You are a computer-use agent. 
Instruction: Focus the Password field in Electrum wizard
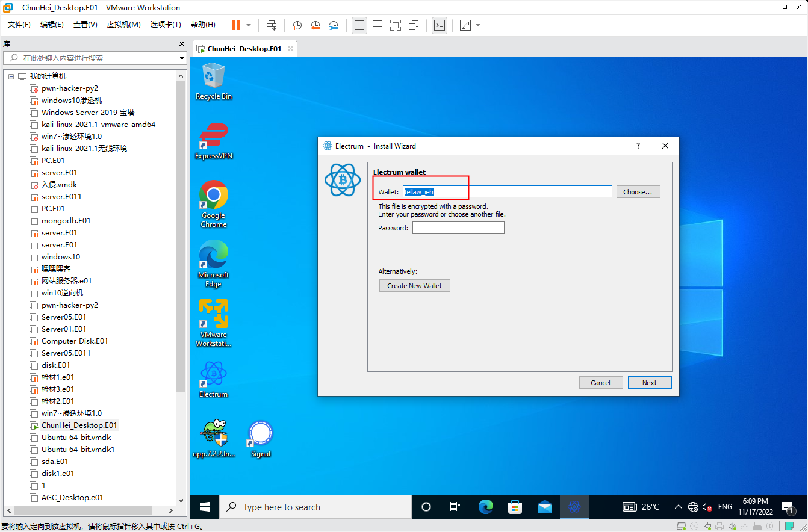458,228
